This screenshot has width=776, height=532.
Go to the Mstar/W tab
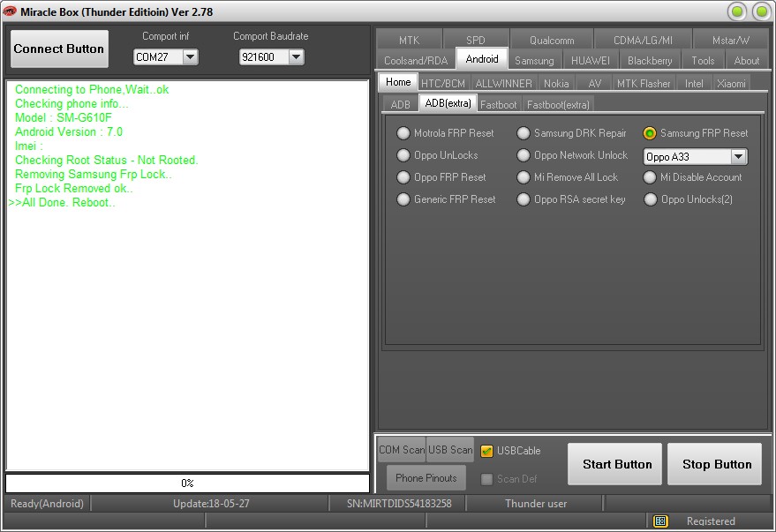[x=730, y=40]
